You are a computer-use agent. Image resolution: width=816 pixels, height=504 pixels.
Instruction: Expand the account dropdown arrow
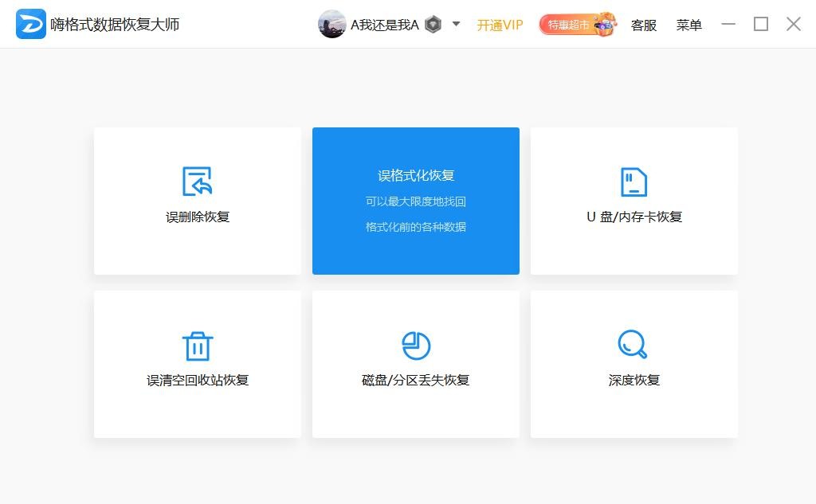click(456, 24)
